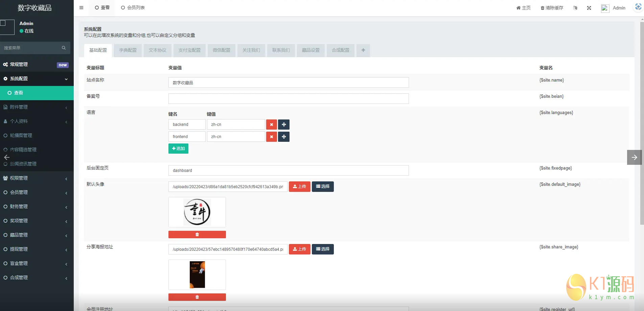Clear cache via 清除缓存
This screenshot has height=311, width=644.
tap(552, 8)
